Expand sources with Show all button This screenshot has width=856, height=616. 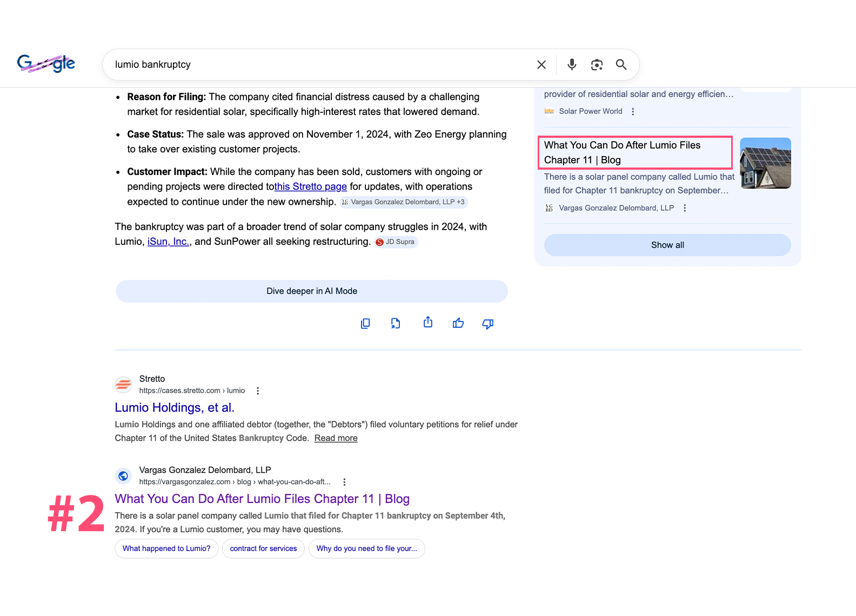point(667,245)
